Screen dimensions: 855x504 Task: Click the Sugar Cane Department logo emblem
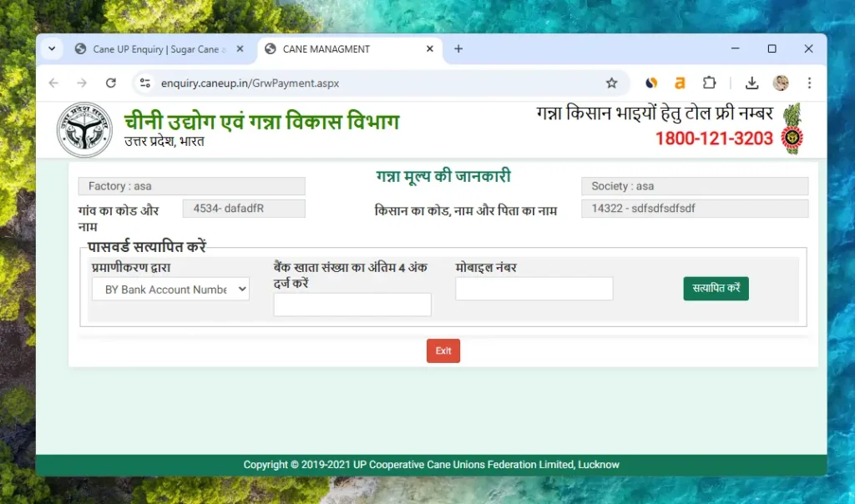pos(83,127)
